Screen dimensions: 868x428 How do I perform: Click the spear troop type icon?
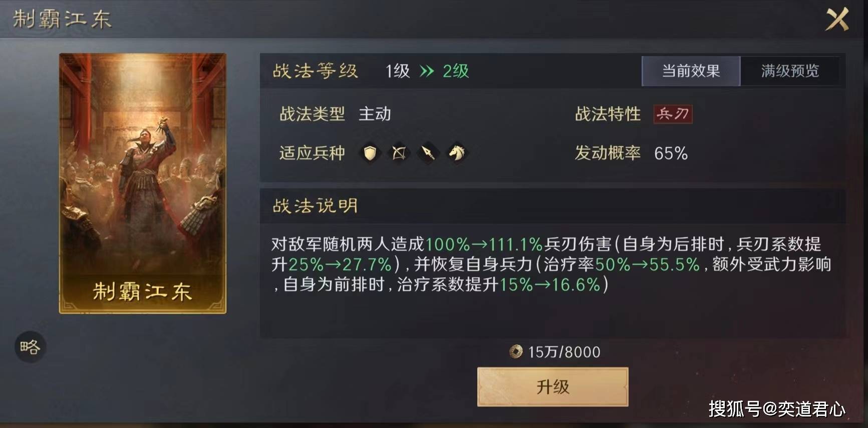[x=428, y=153]
